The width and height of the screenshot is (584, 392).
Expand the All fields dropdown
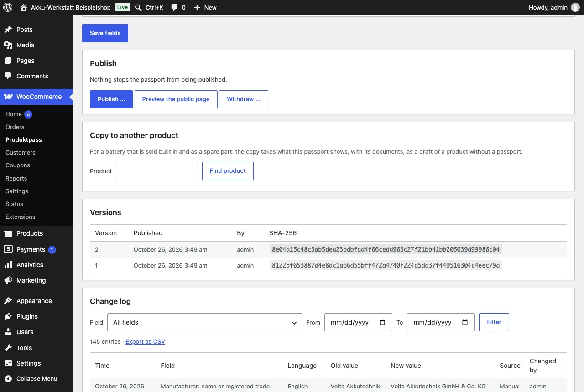204,322
